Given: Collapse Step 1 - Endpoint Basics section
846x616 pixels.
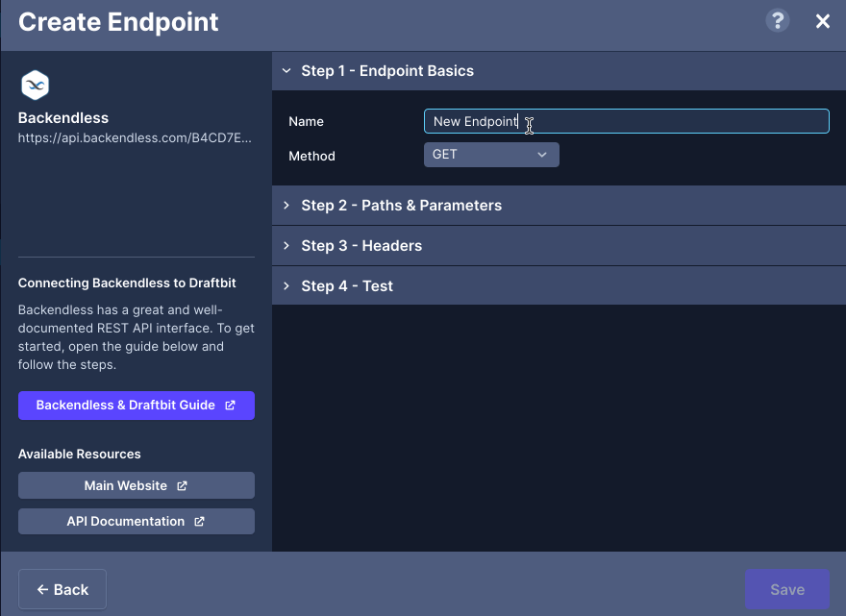Looking at the screenshot, I should coord(559,71).
